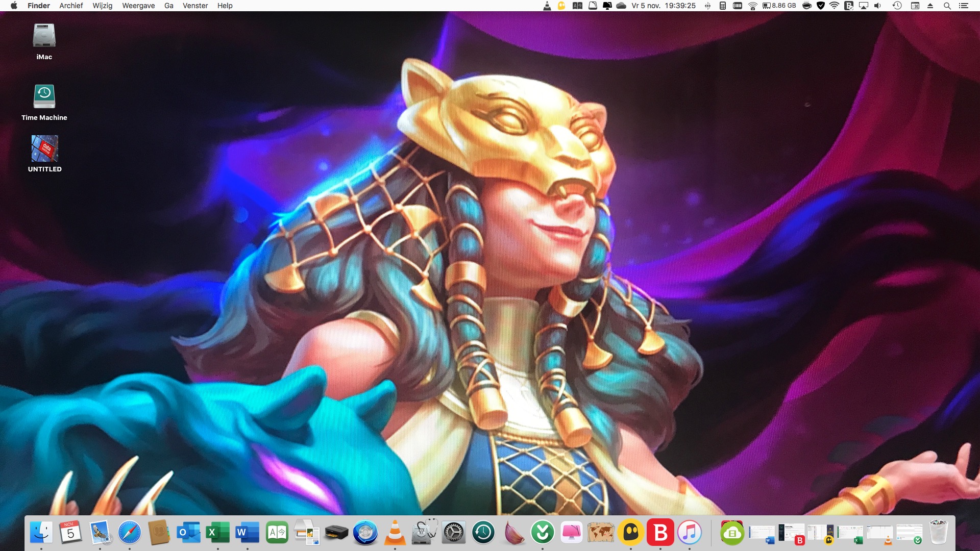Restore minimized Excel window in dock
This screenshot has width=980, height=551.
[x=850, y=534]
